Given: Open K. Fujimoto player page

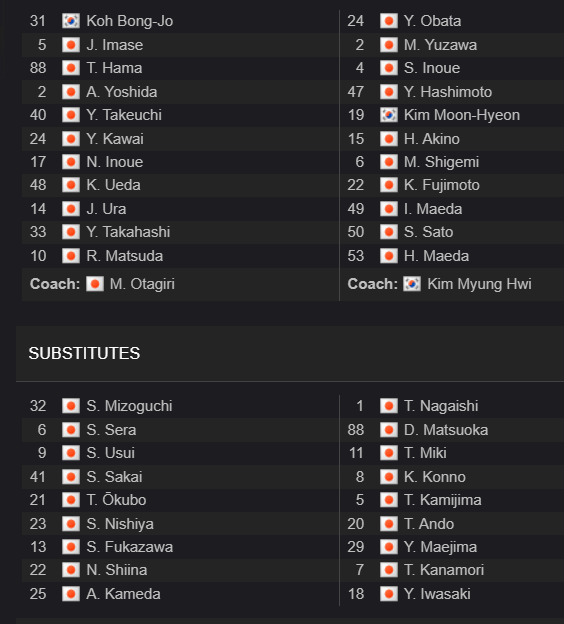Looking at the screenshot, I should [x=442, y=185].
